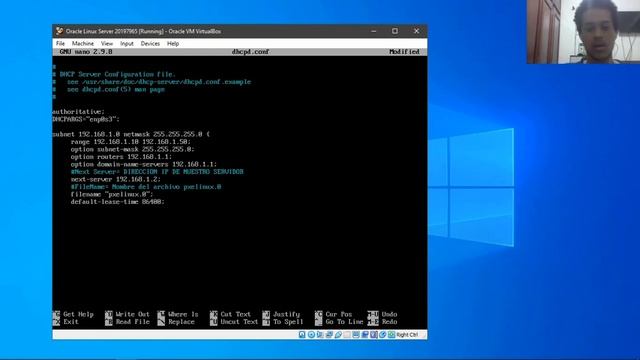
Task: Click the 'option domain-name-servers' line
Action: [x=144, y=164]
